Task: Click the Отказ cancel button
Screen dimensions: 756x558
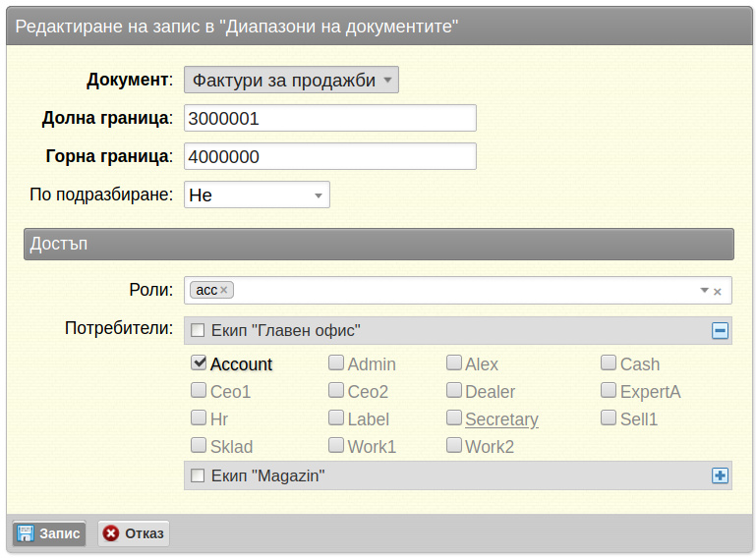Action: [x=134, y=533]
